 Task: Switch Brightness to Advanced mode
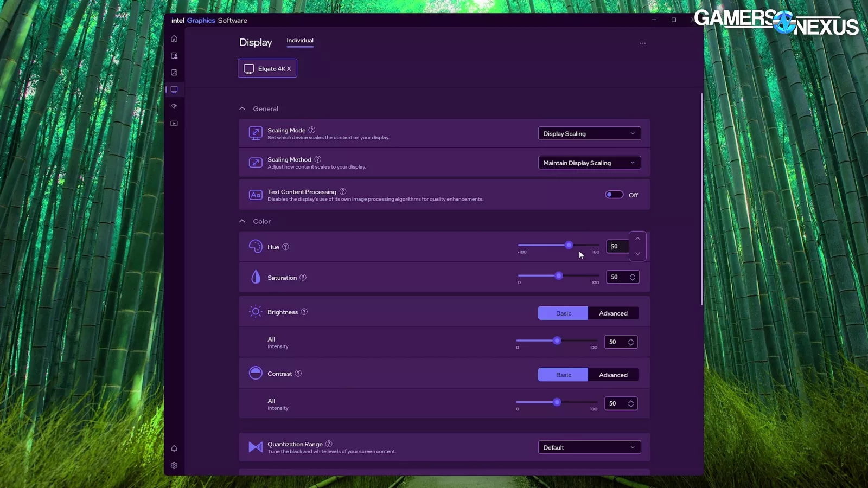pos(613,313)
